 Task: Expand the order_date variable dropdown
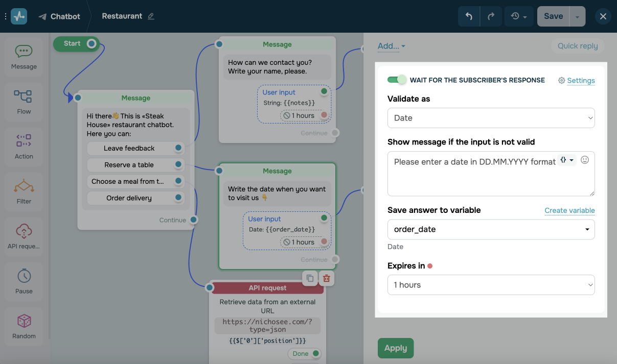[x=491, y=229]
